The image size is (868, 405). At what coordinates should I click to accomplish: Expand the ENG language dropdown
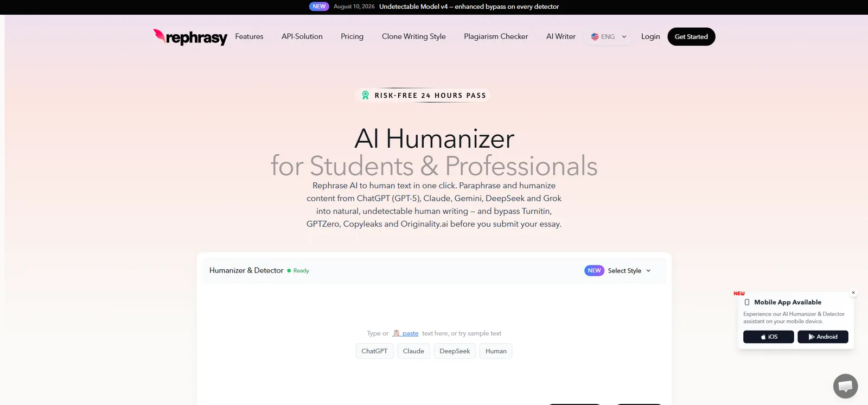pos(609,36)
